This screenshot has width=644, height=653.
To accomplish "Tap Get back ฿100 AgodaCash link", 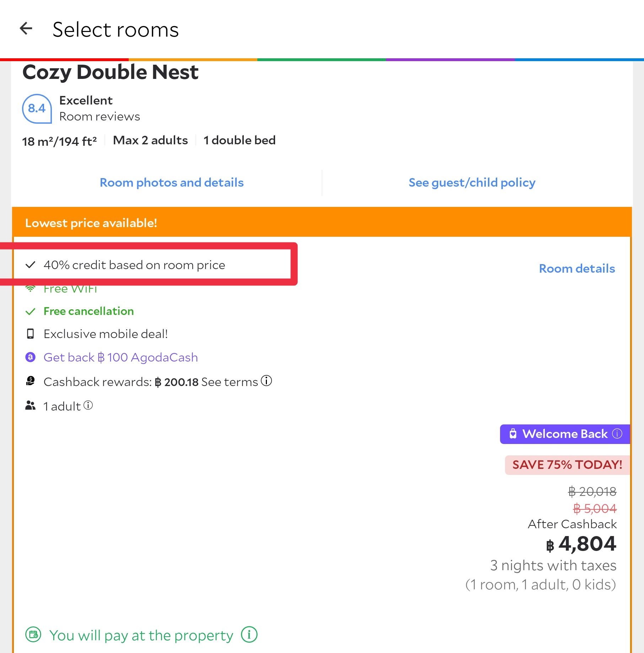I will 120,357.
